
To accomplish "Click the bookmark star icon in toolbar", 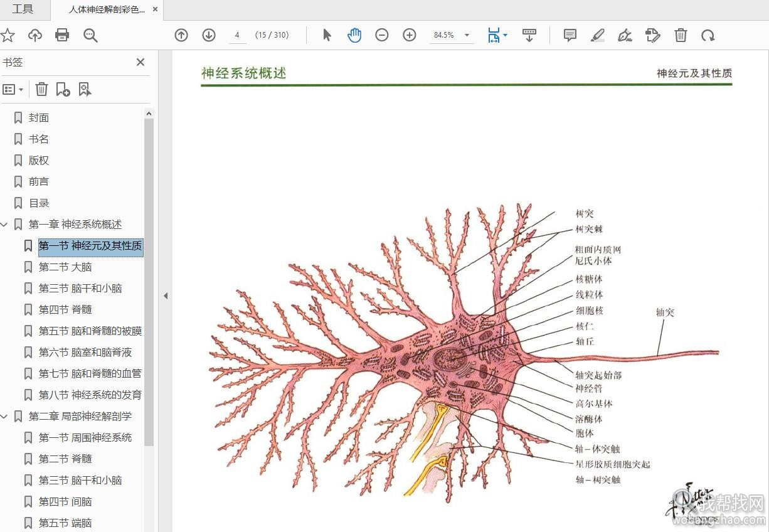I will pyautogui.click(x=7, y=35).
